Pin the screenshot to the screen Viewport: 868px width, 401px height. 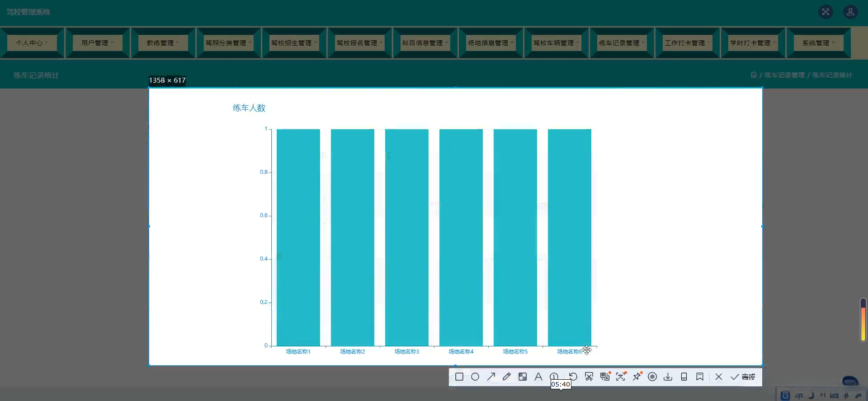click(x=637, y=377)
